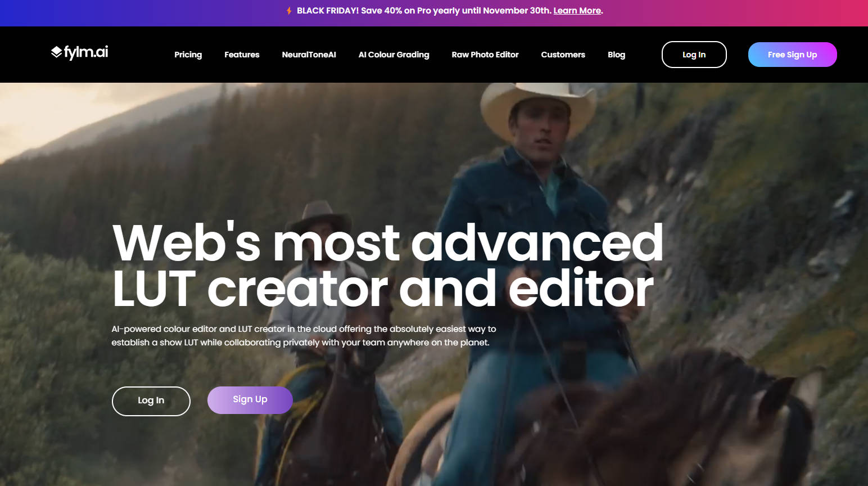Open the Black Friday Learn More link
Viewport: 868px width, 486px height.
[x=577, y=11]
